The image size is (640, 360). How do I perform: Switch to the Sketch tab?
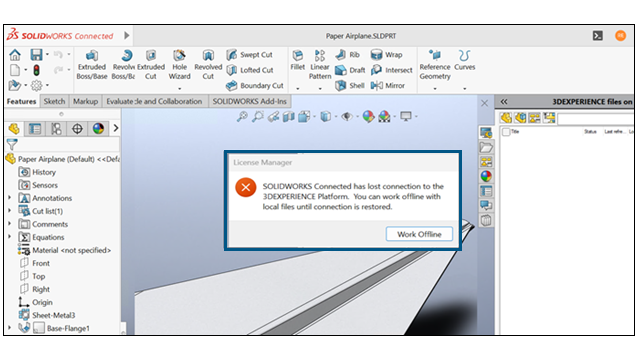(54, 101)
